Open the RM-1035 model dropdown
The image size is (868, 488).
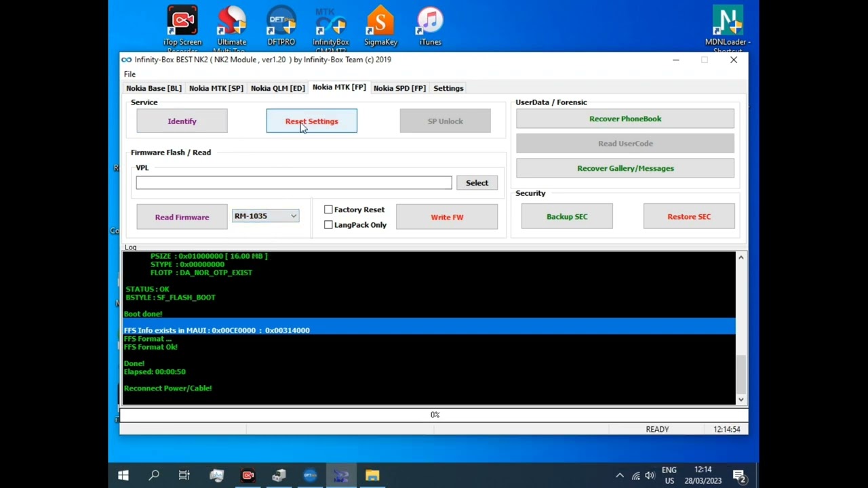pos(265,216)
